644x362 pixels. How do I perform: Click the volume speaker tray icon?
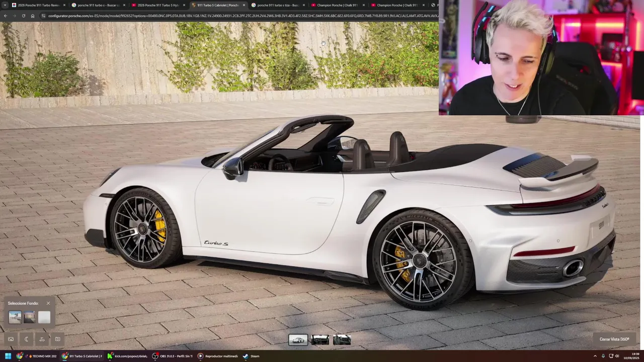point(617,356)
